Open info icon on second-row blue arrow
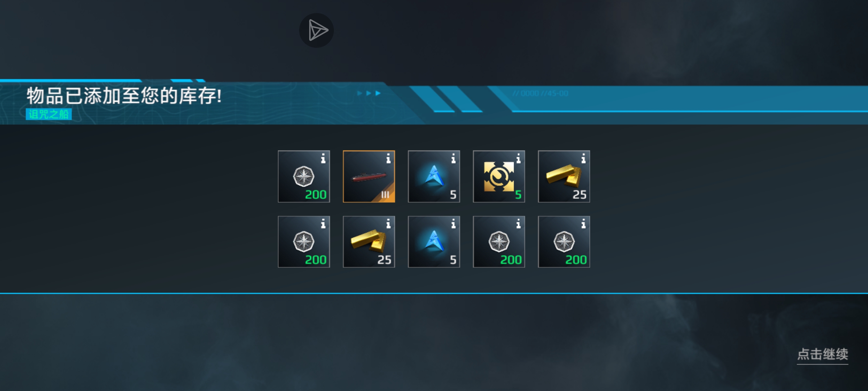 453,223
